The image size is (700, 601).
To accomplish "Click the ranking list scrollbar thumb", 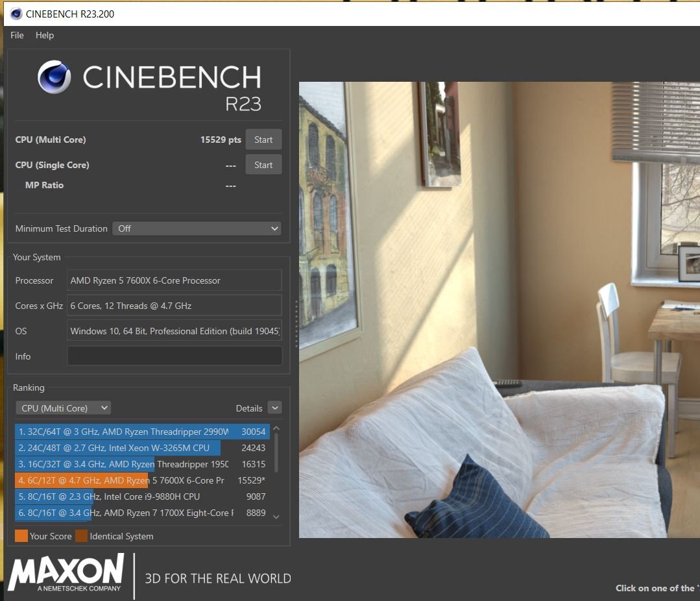I will coord(276,452).
